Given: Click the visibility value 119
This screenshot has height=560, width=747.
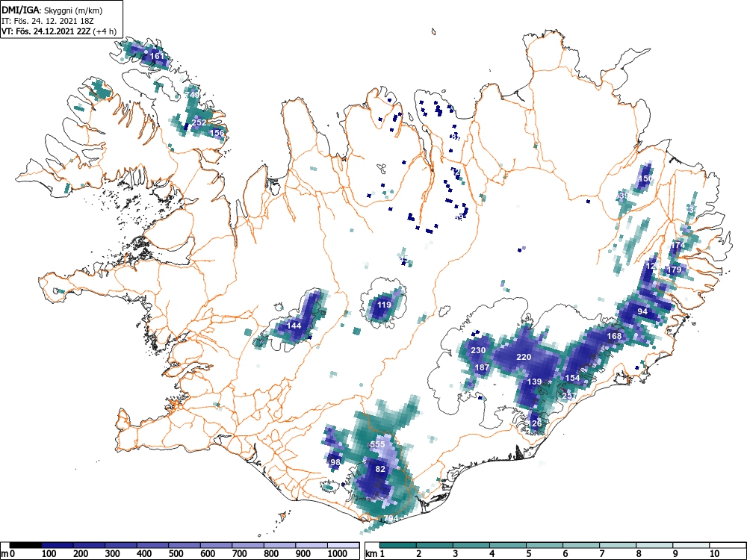Looking at the screenshot, I should (384, 305).
